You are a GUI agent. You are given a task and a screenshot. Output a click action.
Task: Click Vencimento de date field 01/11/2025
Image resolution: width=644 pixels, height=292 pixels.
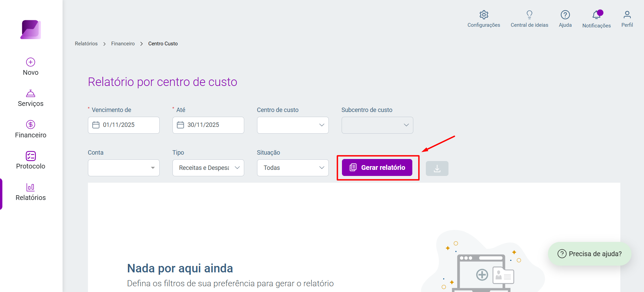(x=124, y=125)
